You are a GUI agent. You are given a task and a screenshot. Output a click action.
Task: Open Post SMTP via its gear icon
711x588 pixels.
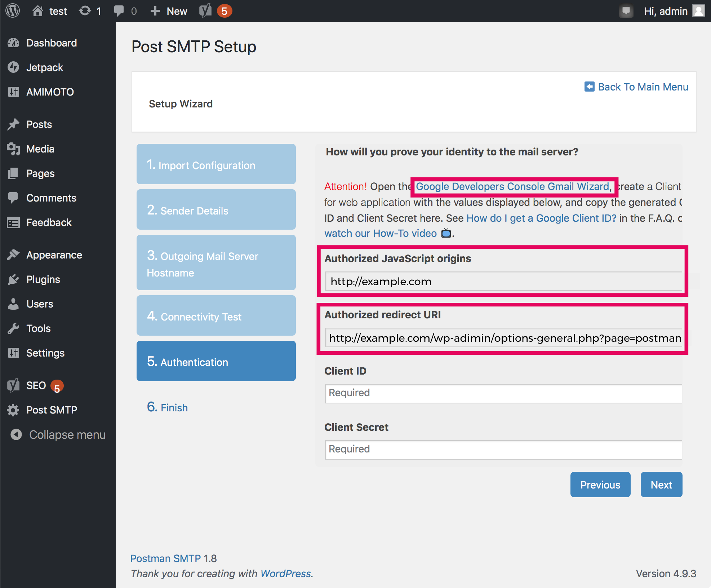tap(13, 410)
